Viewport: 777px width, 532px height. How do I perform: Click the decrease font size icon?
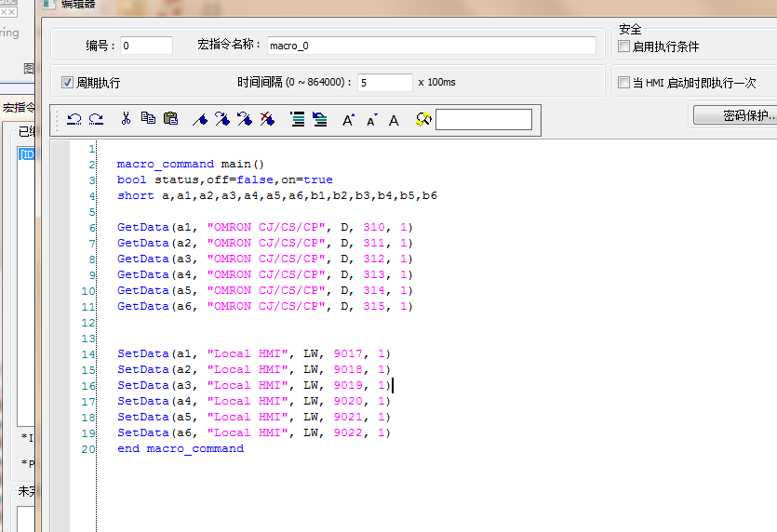click(x=371, y=120)
